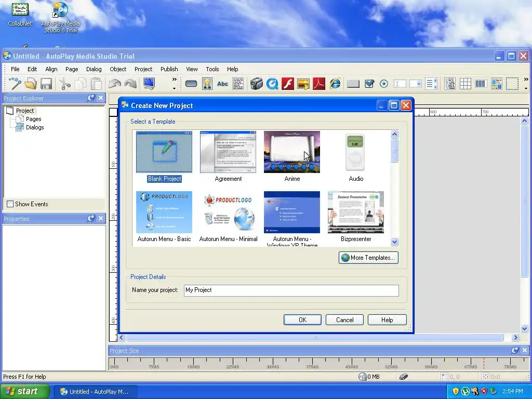Insert a RadioButton object icon
The width and height of the screenshot is (532, 399).
[x=384, y=84]
